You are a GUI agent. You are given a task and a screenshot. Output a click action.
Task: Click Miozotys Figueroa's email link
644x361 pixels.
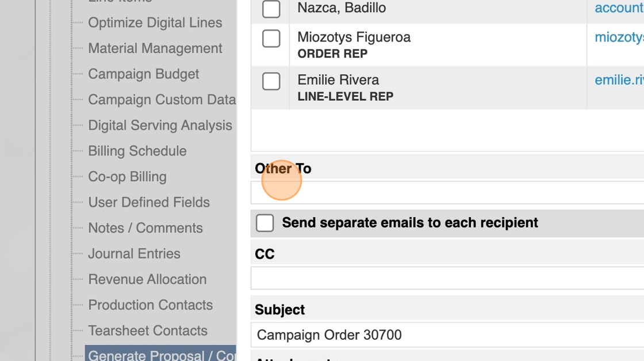pos(619,37)
